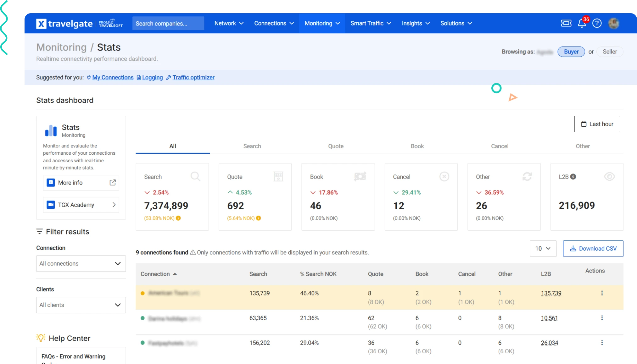Click the Download CSV button
Viewport: 637px width, 364px height.
(593, 249)
